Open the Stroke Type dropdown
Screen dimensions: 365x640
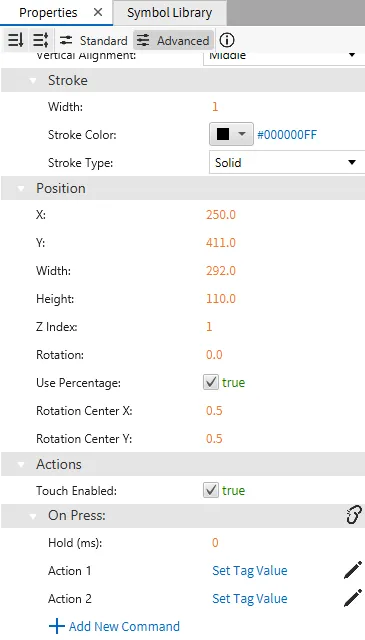(x=287, y=162)
